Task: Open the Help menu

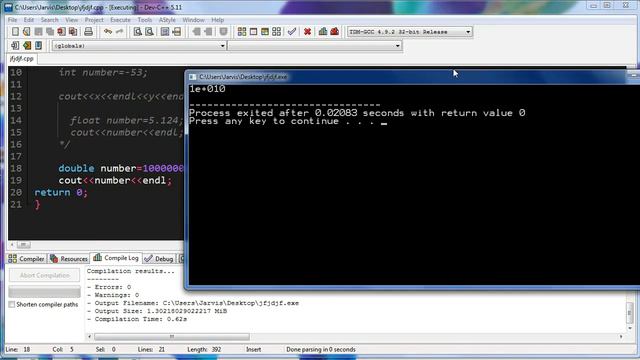Action: [218, 20]
